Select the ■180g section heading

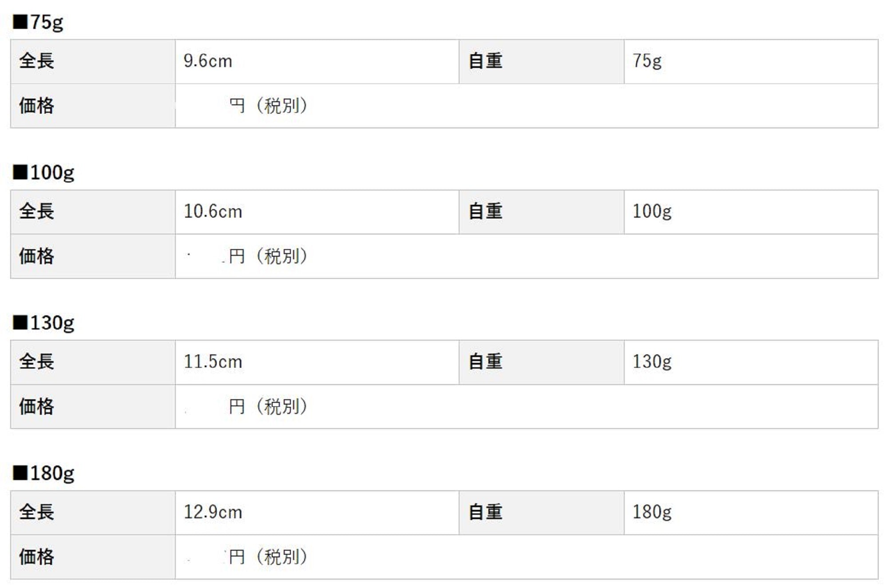(44, 473)
